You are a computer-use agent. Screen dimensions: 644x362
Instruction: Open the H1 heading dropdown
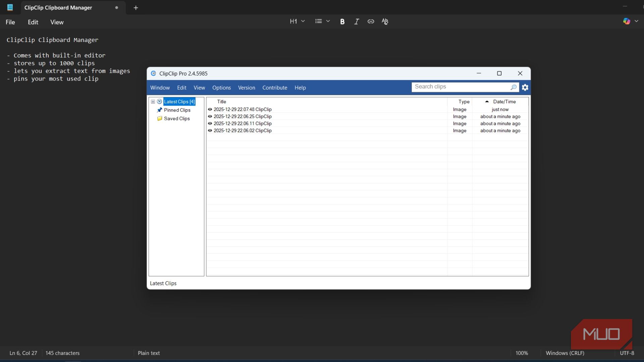point(297,21)
